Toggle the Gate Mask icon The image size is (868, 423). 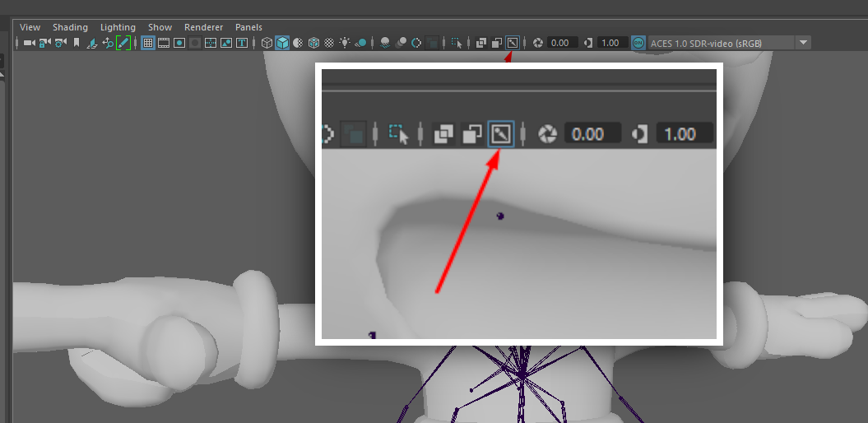(x=195, y=43)
